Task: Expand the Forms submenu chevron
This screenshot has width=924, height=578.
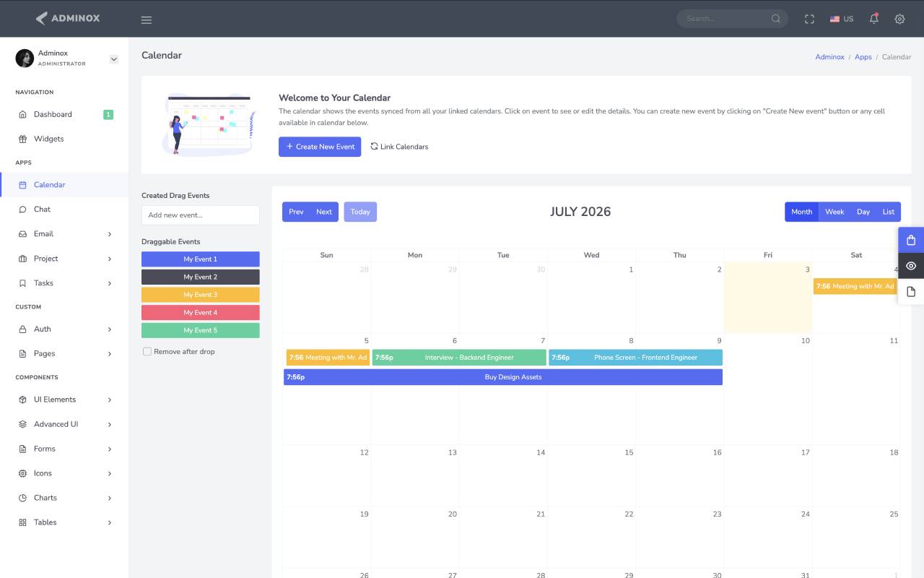Action: pos(110,449)
